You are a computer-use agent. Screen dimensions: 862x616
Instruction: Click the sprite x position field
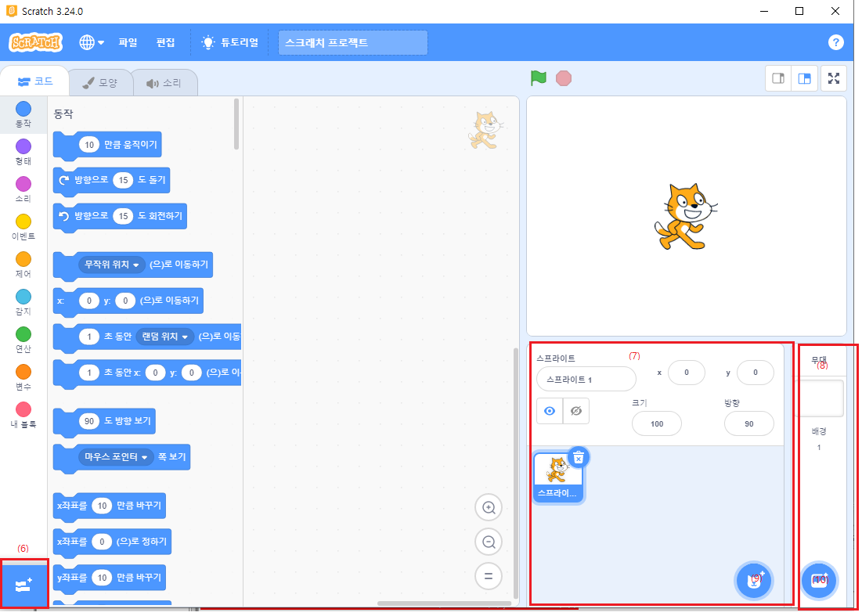pos(686,373)
